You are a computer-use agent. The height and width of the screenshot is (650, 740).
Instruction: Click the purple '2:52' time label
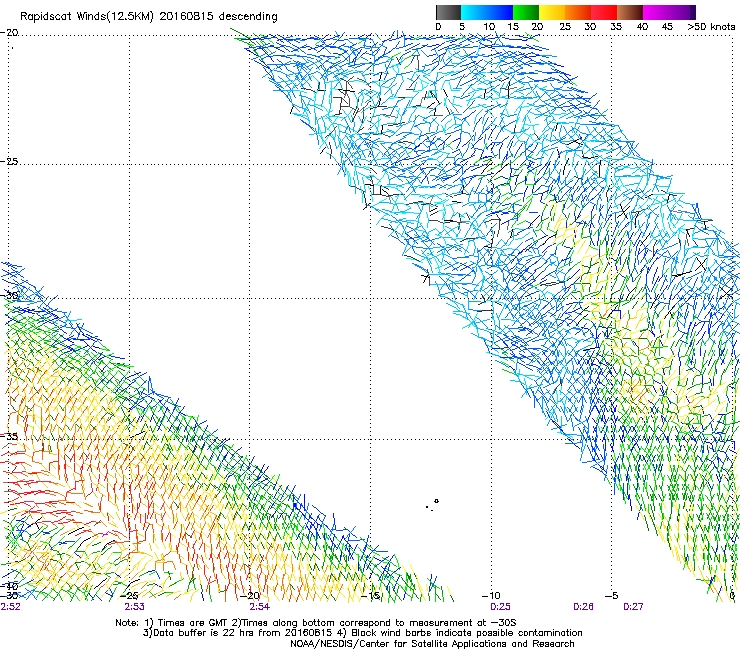[10, 607]
